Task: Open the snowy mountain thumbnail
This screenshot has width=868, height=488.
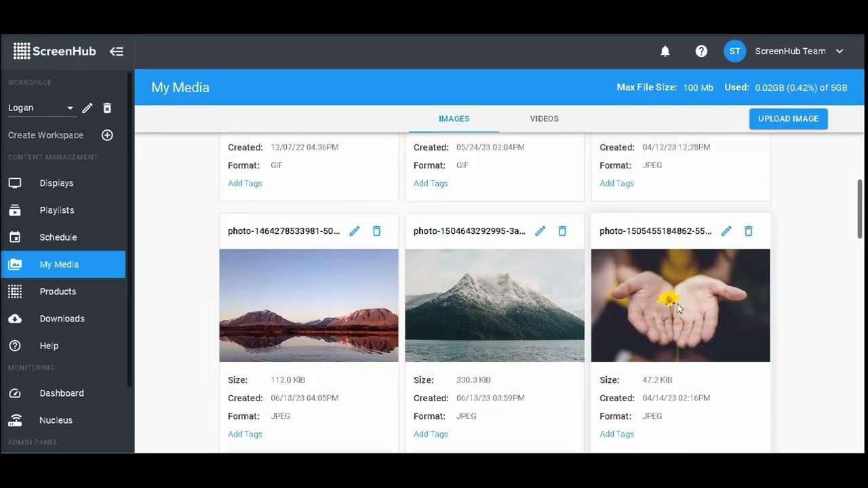Action: coord(495,306)
